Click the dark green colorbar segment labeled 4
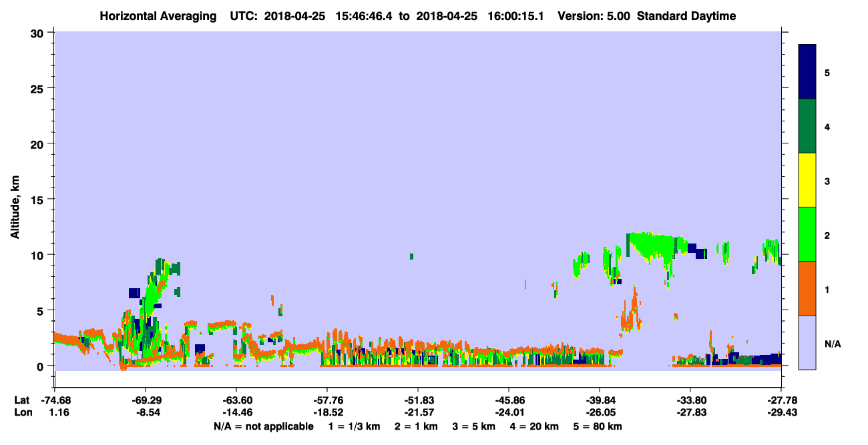 [807, 126]
